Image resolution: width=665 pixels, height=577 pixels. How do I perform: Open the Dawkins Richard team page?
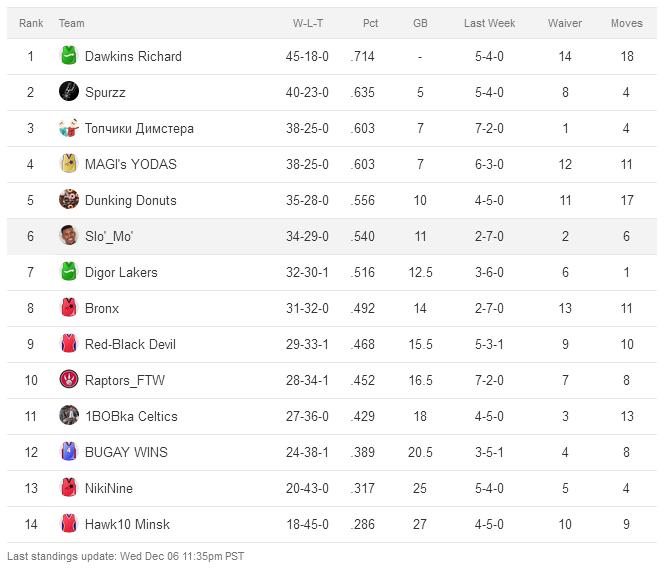[133, 56]
